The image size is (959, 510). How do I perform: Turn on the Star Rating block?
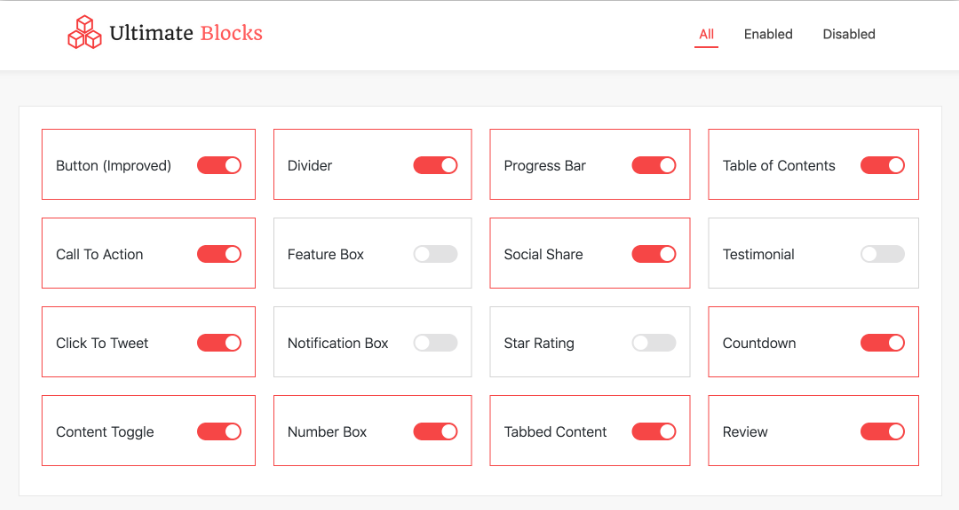[x=654, y=342]
